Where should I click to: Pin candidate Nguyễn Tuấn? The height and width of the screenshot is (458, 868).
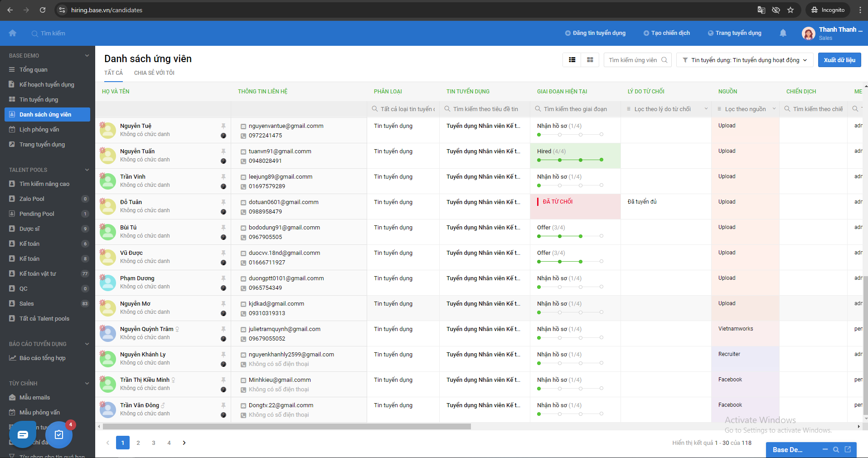coord(223,151)
